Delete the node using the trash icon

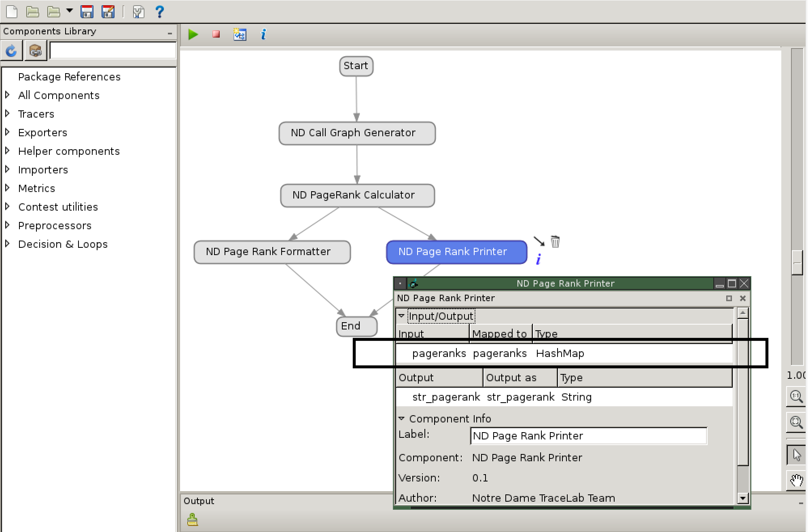pyautogui.click(x=555, y=241)
